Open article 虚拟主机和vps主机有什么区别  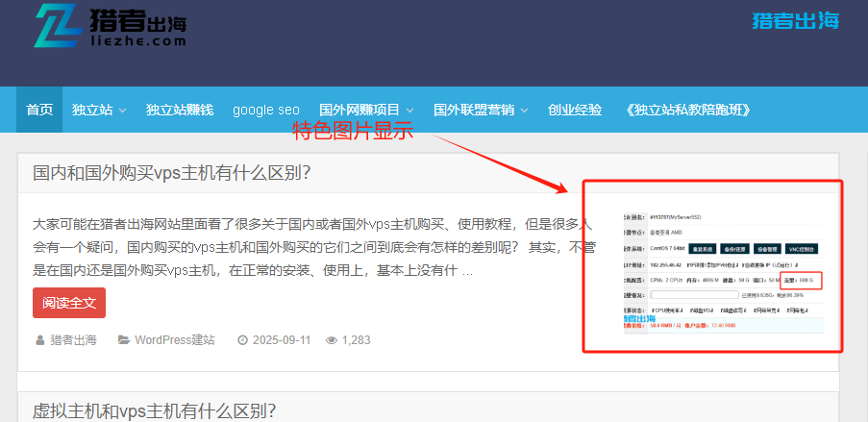[155, 410]
